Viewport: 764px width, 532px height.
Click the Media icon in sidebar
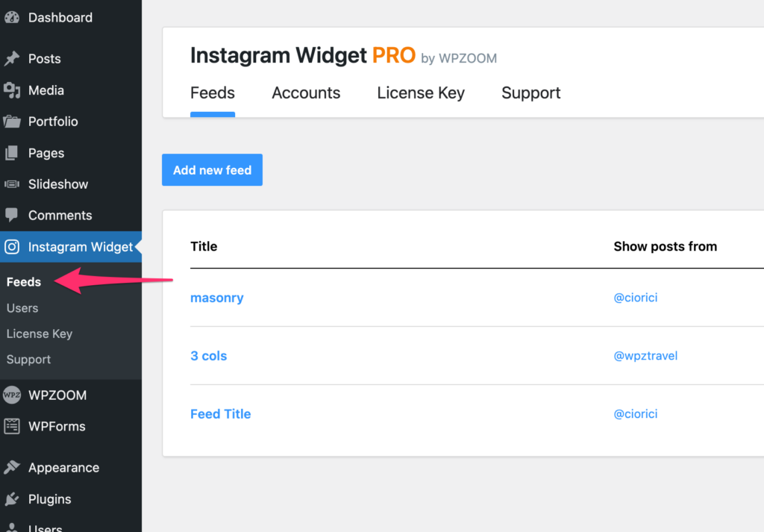coord(12,90)
